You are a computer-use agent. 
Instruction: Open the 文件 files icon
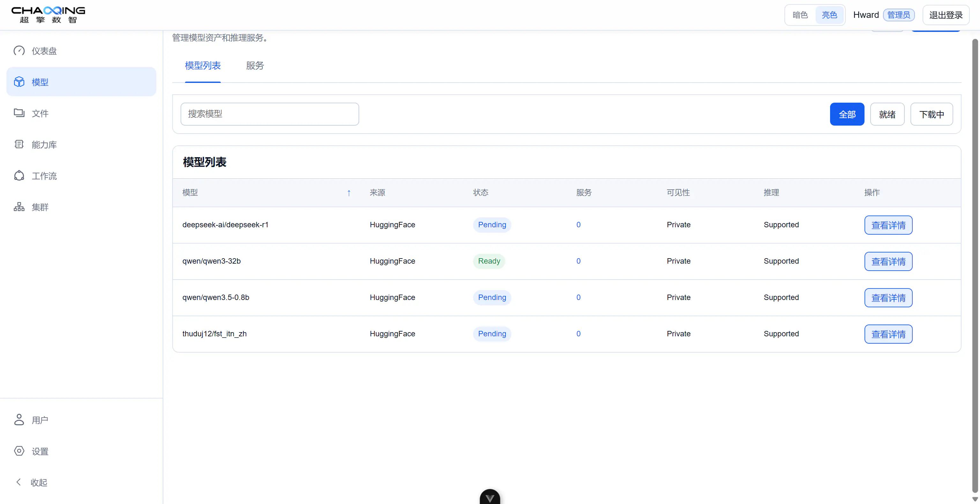pyautogui.click(x=19, y=113)
